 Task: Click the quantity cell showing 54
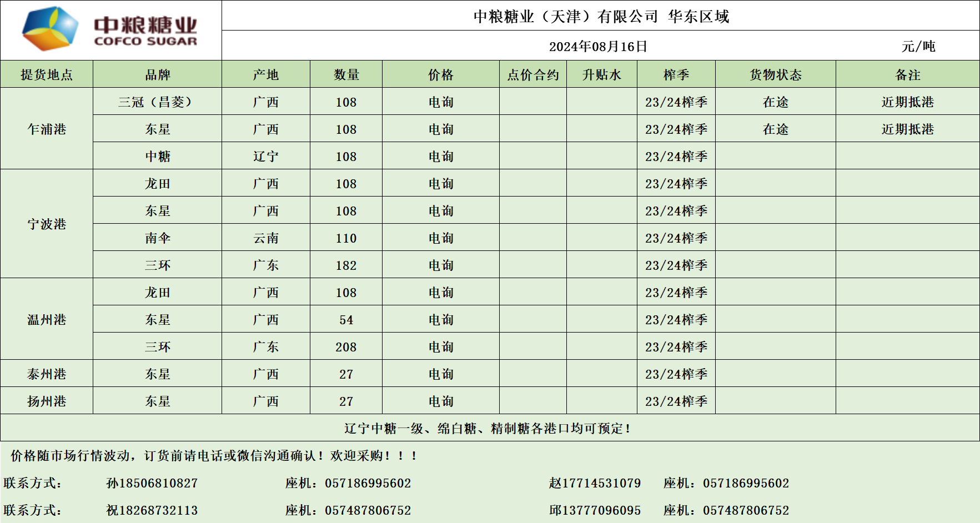point(346,320)
